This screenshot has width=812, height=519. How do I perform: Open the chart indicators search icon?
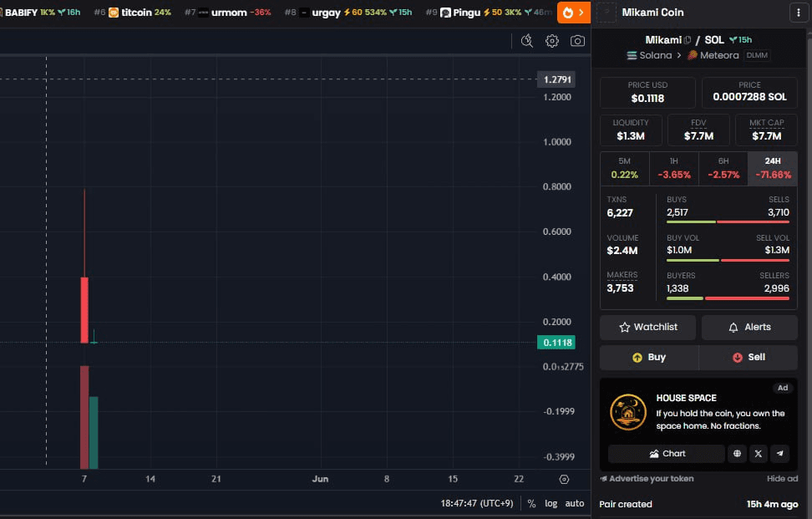(526, 41)
